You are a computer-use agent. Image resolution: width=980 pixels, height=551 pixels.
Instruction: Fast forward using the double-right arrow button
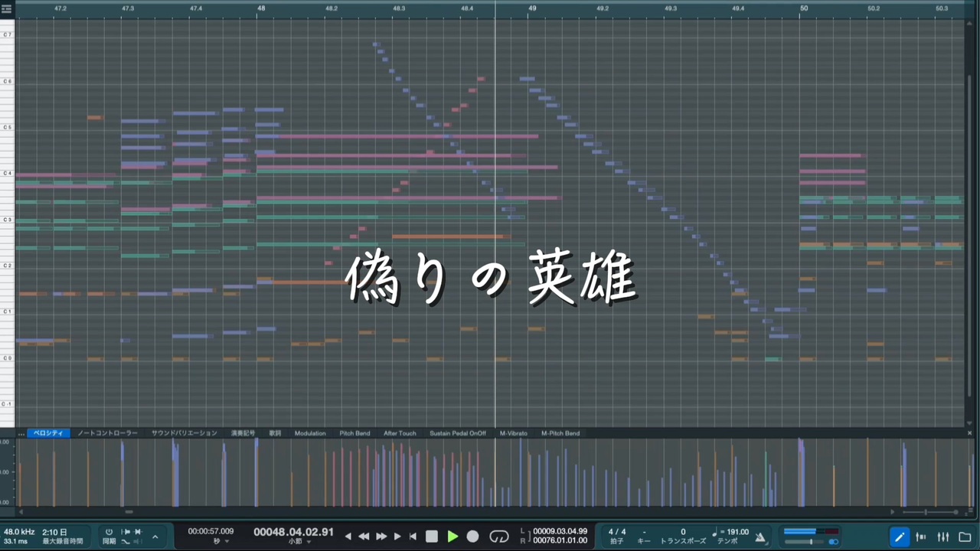coord(381,536)
